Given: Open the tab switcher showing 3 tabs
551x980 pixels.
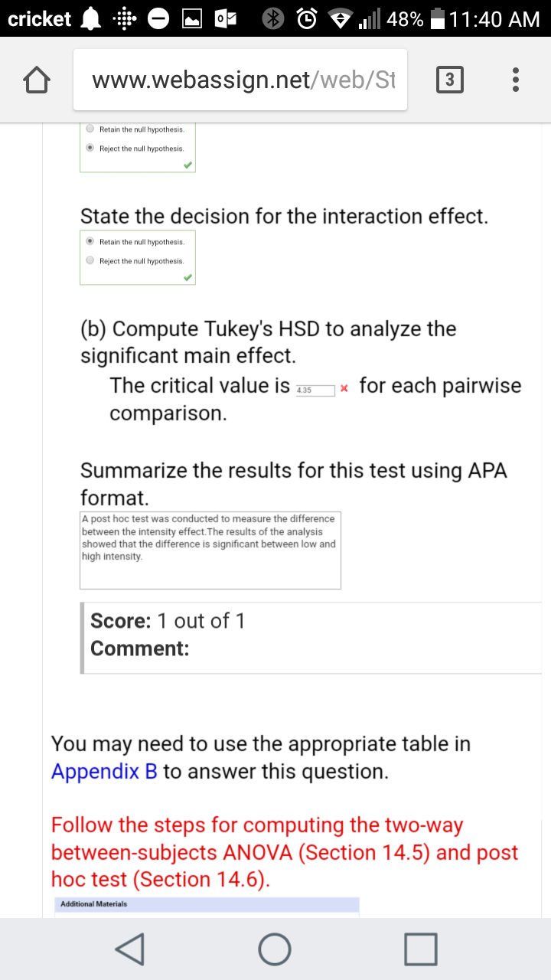Looking at the screenshot, I should [449, 80].
